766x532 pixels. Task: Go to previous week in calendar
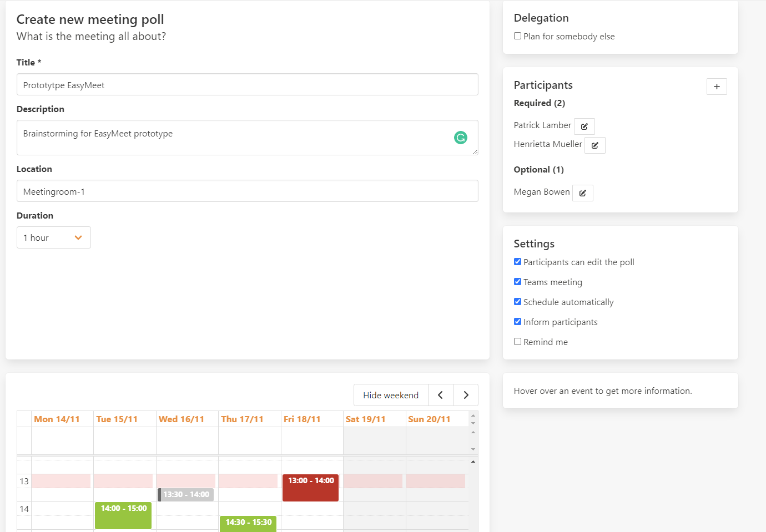pos(441,395)
